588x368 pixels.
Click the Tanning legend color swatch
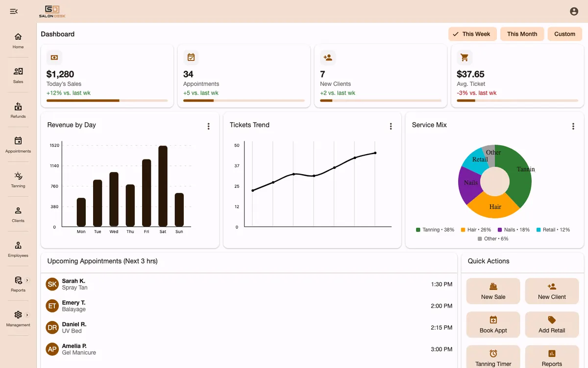[418, 230]
